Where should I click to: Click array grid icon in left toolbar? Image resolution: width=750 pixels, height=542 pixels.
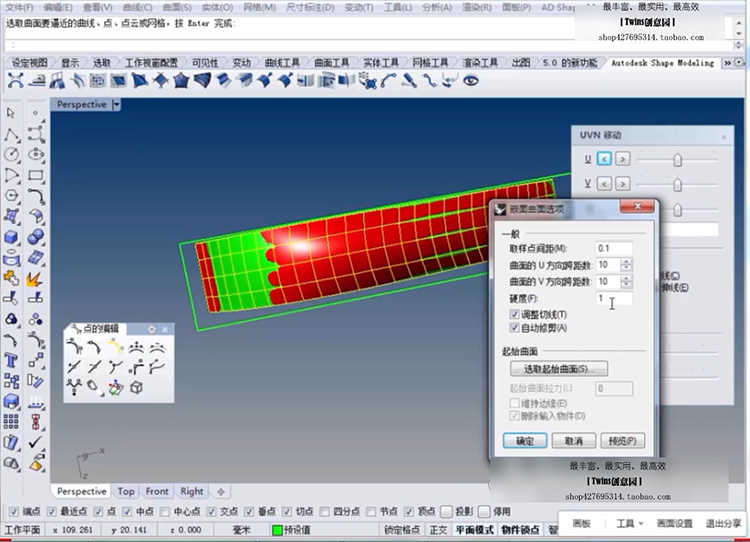(11, 421)
